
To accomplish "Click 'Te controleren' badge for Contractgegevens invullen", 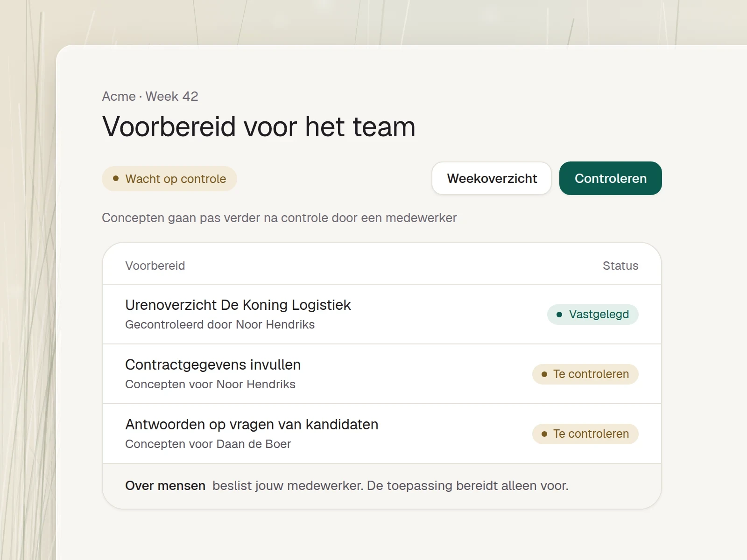I will [585, 374].
